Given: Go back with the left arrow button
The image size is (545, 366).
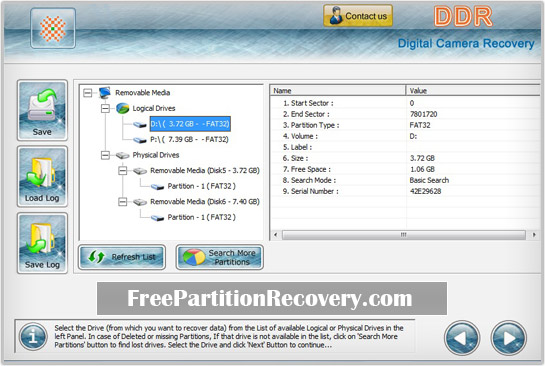Looking at the screenshot, I should (462, 338).
